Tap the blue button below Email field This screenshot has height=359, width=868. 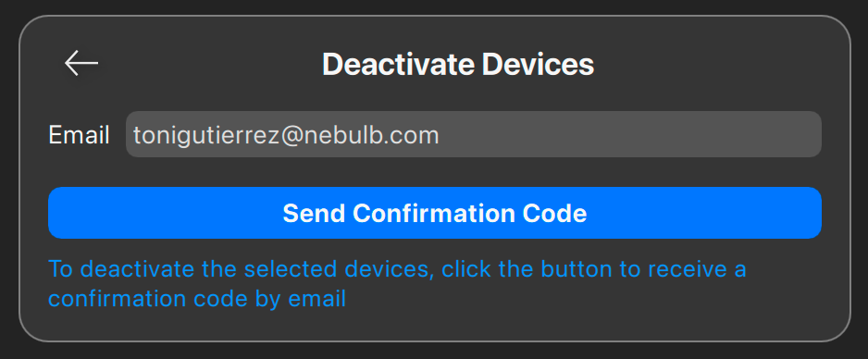pos(435,213)
